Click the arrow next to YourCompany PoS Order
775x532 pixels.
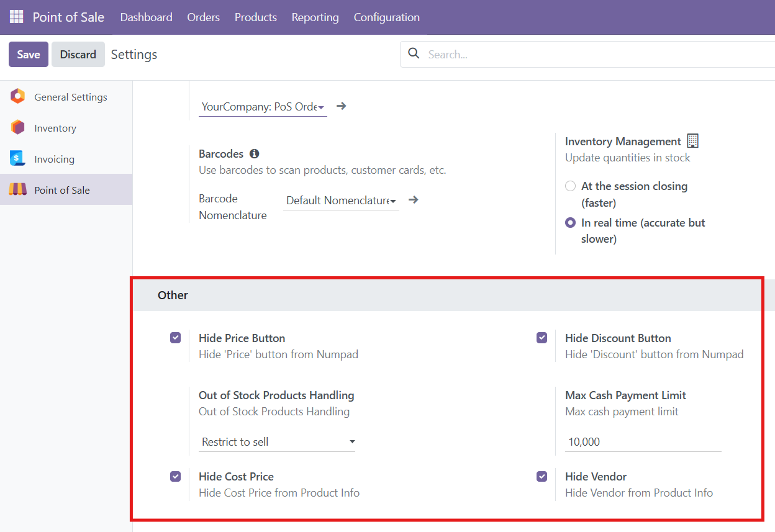point(341,106)
